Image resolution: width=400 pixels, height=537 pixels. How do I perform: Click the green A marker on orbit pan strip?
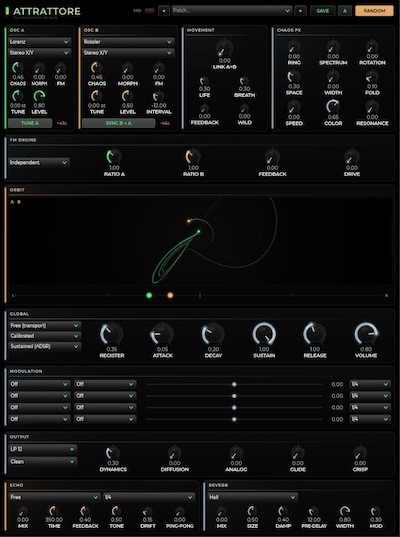(x=149, y=295)
